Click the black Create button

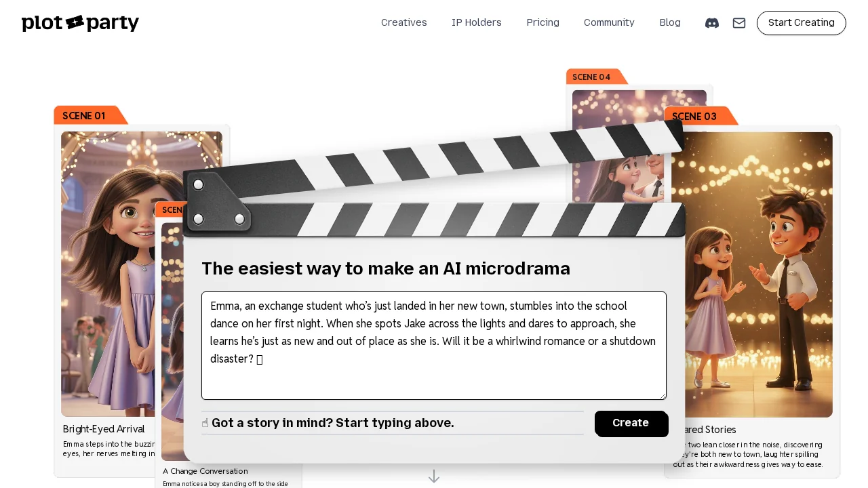click(631, 424)
